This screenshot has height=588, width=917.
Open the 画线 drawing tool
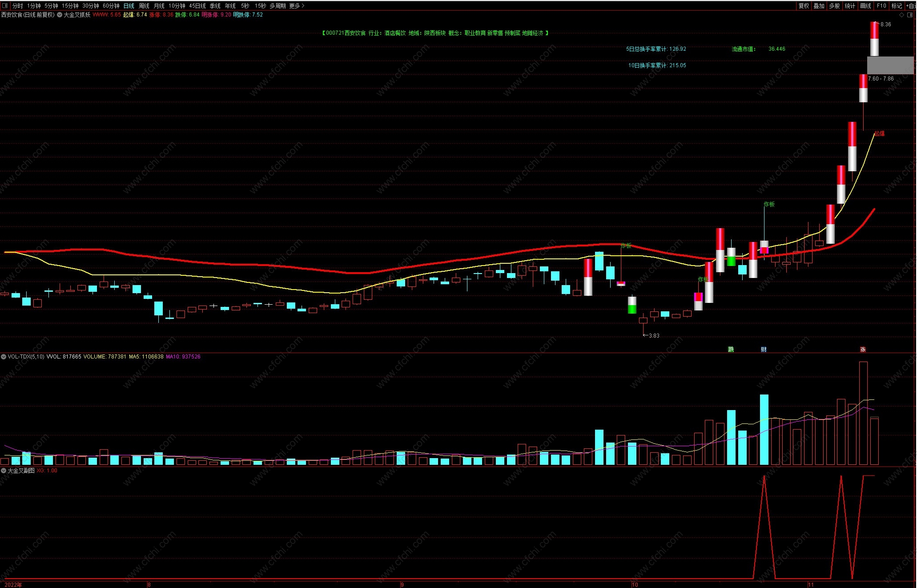[x=865, y=6]
